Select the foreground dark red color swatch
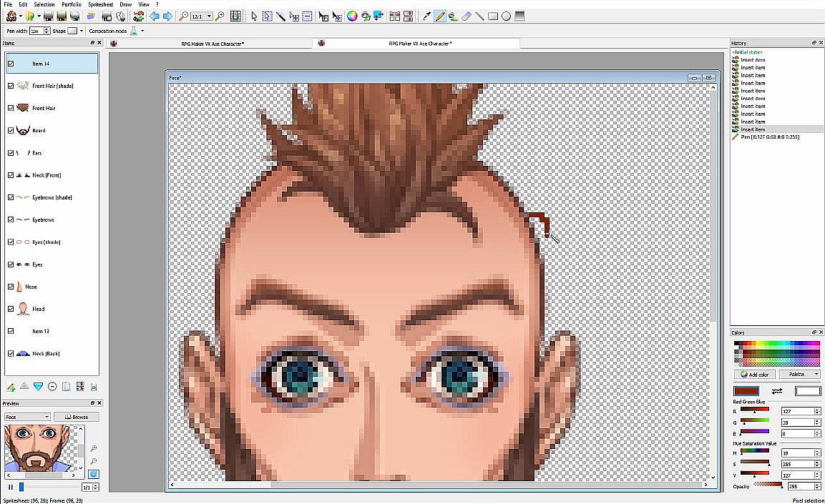Viewport: 825px width, 504px height. (746, 391)
